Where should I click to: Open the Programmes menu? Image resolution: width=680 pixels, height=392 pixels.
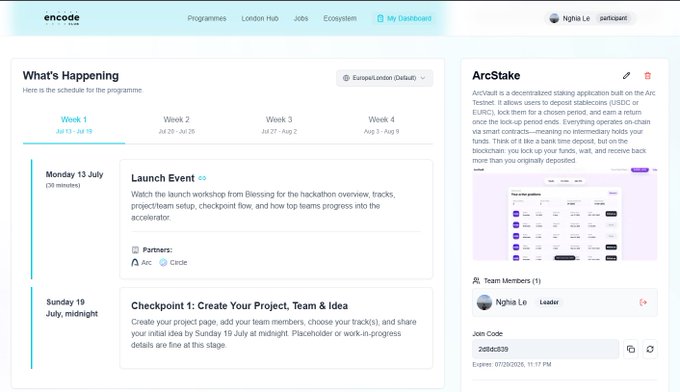pos(207,19)
